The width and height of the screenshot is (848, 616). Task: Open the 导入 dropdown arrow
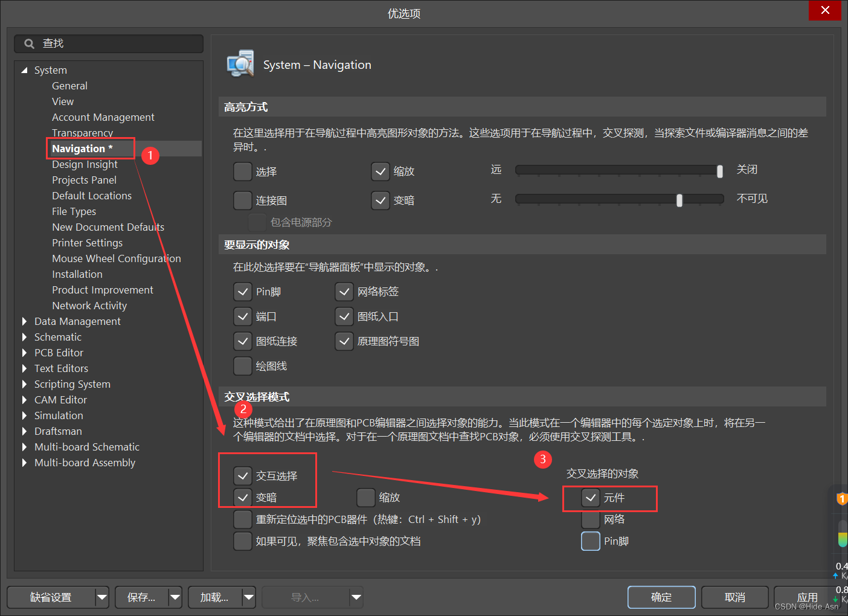point(356,597)
